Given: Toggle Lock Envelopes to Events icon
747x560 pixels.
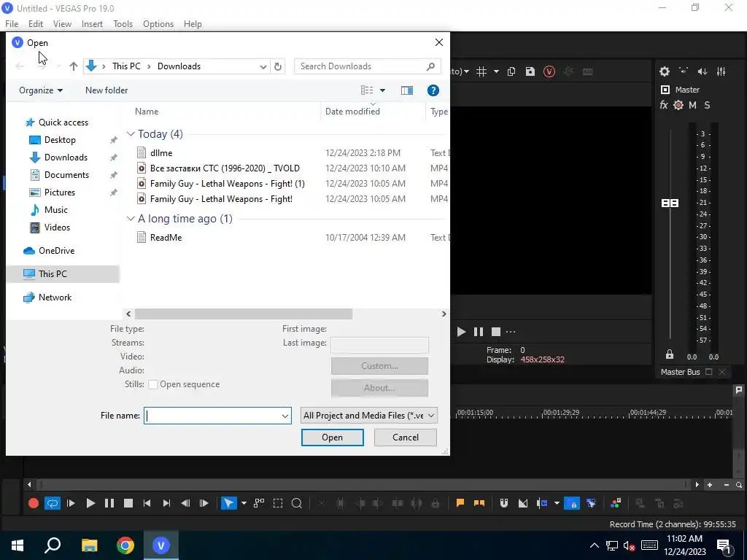Looking at the screenshot, I should [x=572, y=503].
